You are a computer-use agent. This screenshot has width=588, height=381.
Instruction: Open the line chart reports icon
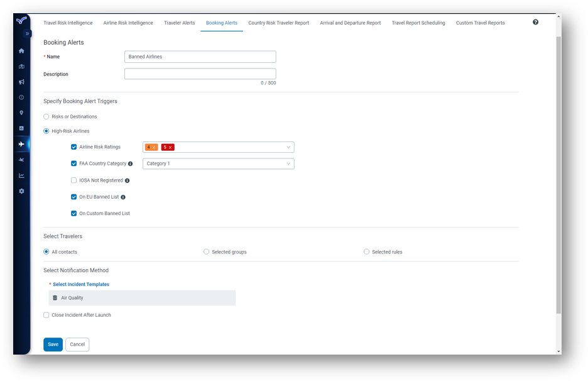pos(21,175)
